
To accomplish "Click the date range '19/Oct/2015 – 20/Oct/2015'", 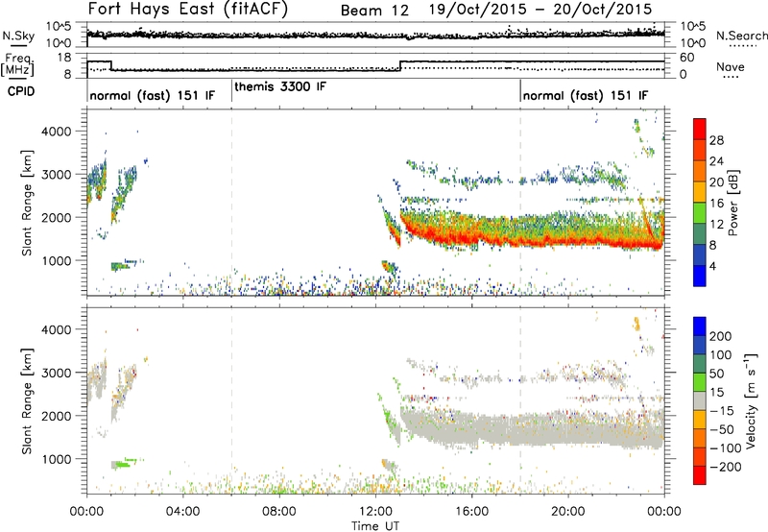I will click(540, 10).
